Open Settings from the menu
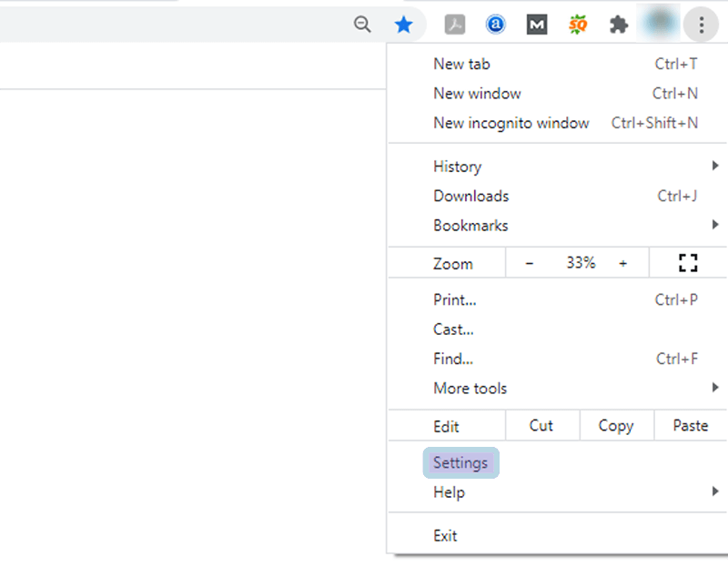The width and height of the screenshot is (728, 567). [x=460, y=462]
